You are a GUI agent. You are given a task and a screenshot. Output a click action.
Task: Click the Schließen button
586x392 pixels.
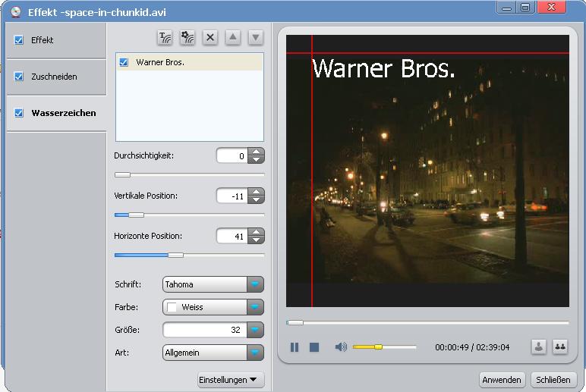pos(553,380)
